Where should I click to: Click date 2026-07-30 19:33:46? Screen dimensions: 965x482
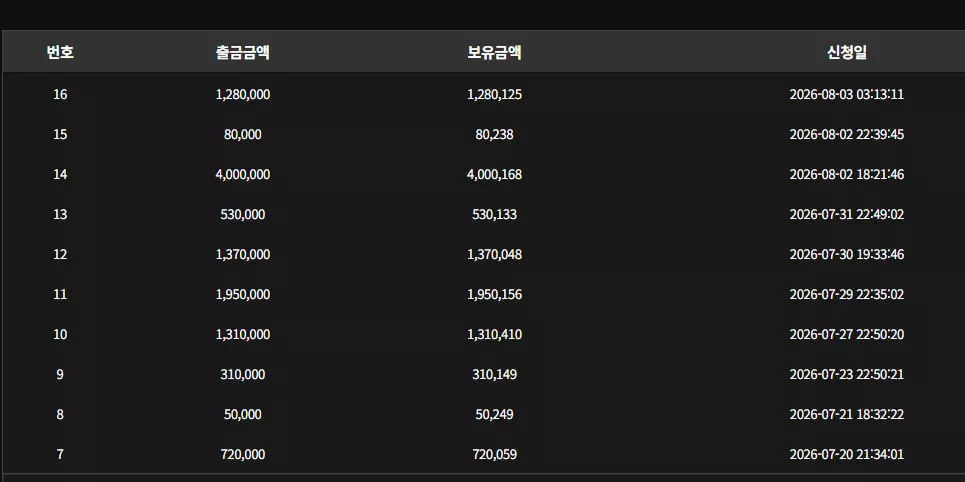[846, 254]
